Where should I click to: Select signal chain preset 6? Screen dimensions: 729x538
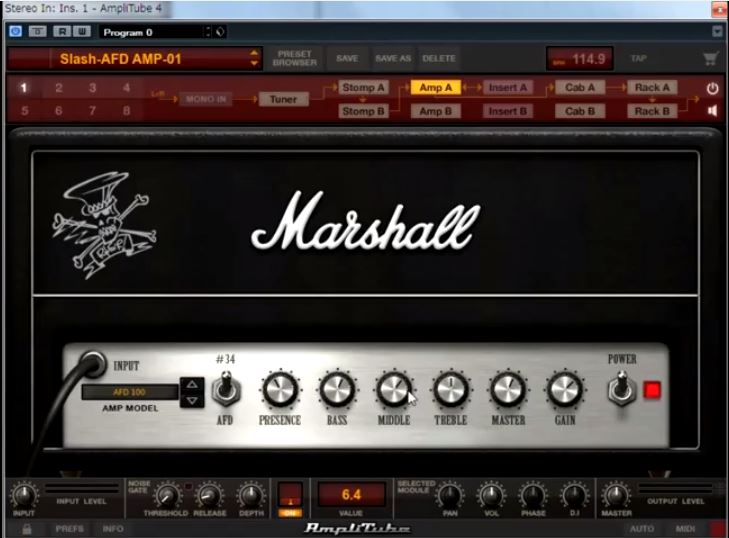59,111
